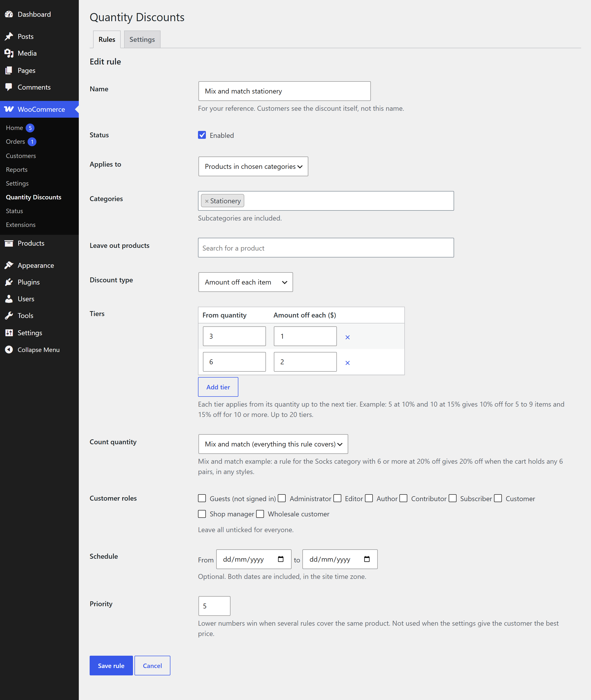Click the Save rule button
Image resolution: width=591 pixels, height=700 pixels.
[x=111, y=666]
